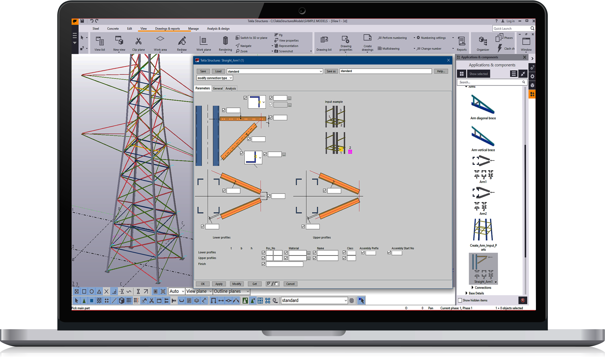
Task: Click the hamburger menu icon at left
Action: pos(75,35)
